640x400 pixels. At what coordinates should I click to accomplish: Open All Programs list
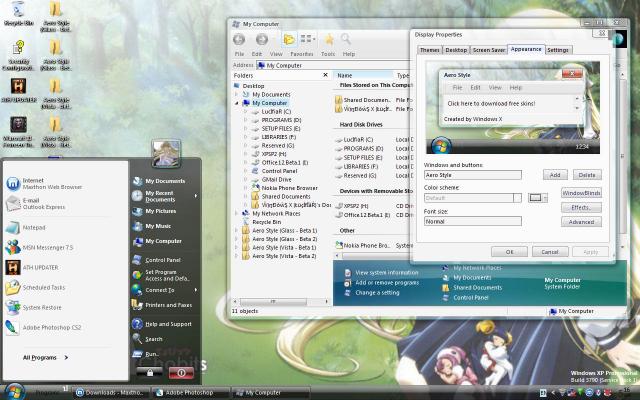tap(45, 358)
